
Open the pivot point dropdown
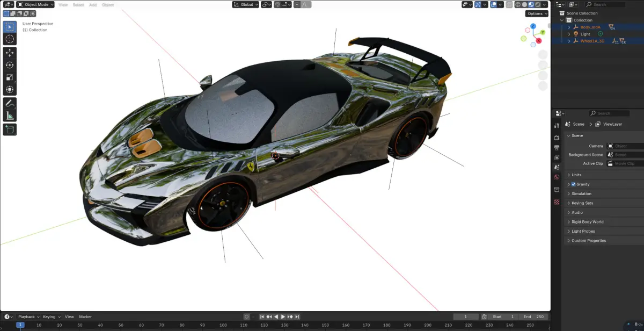pyautogui.click(x=266, y=4)
